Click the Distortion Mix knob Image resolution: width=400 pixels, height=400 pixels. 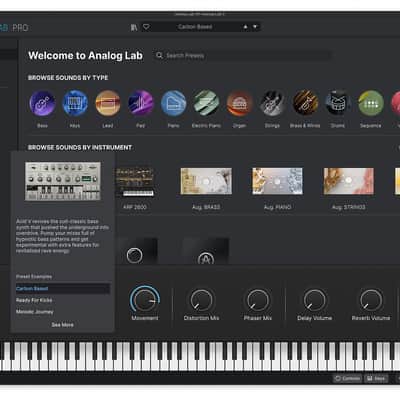(201, 300)
